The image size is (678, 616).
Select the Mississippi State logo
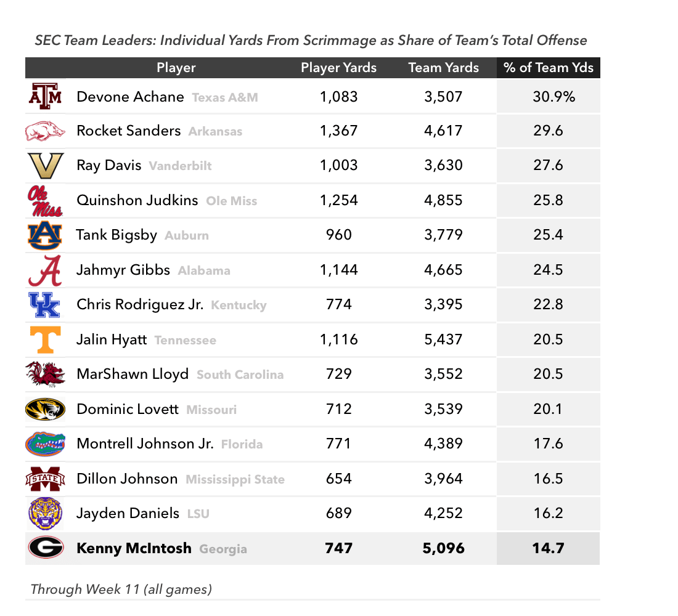[x=45, y=479]
